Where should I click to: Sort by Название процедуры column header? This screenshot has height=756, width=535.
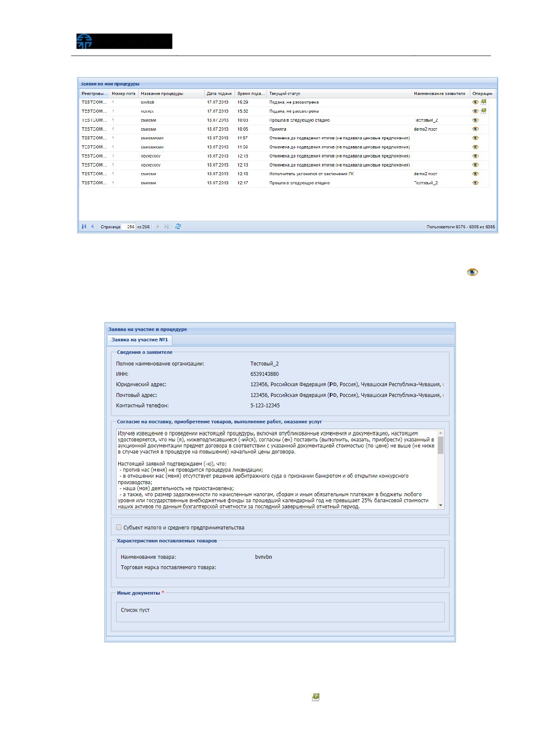(x=171, y=94)
